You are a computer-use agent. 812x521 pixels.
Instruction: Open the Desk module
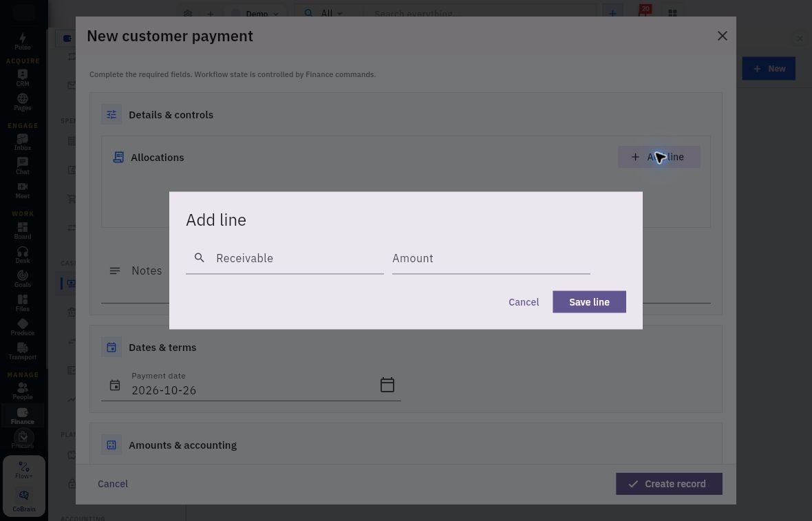click(x=22, y=255)
